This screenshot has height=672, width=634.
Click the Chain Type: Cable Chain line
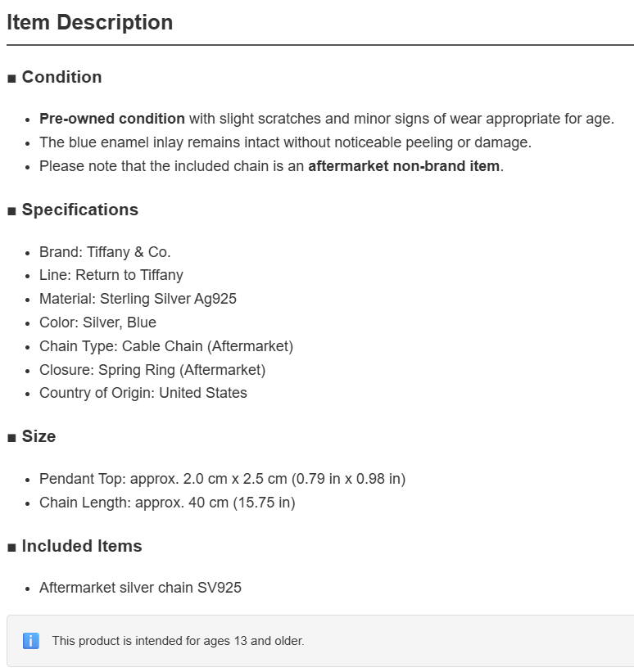click(166, 346)
